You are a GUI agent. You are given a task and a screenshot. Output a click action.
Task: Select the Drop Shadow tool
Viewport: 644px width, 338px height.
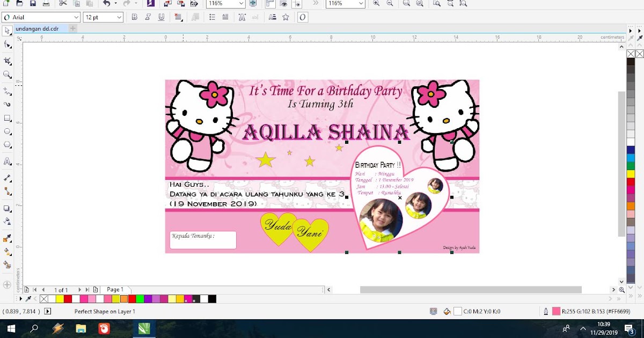point(7,208)
